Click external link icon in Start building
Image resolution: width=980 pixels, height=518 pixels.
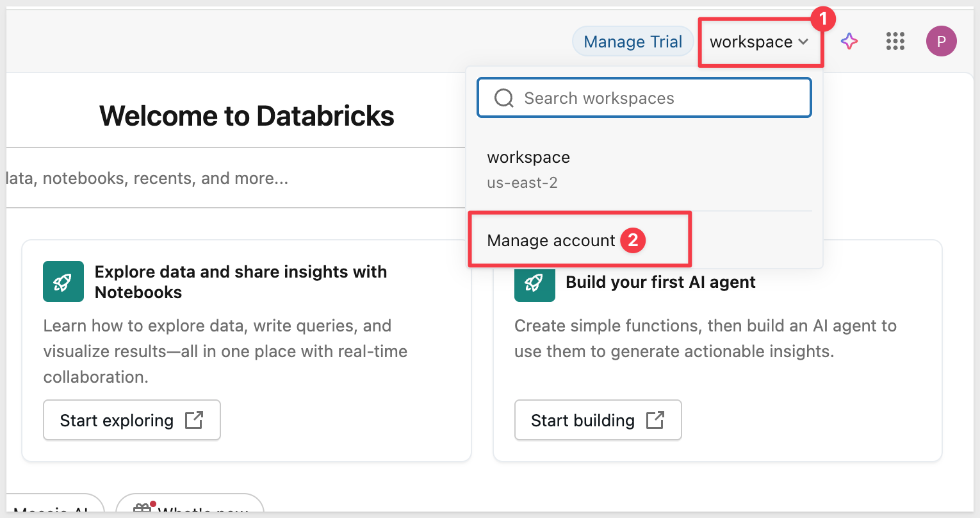[x=655, y=420]
